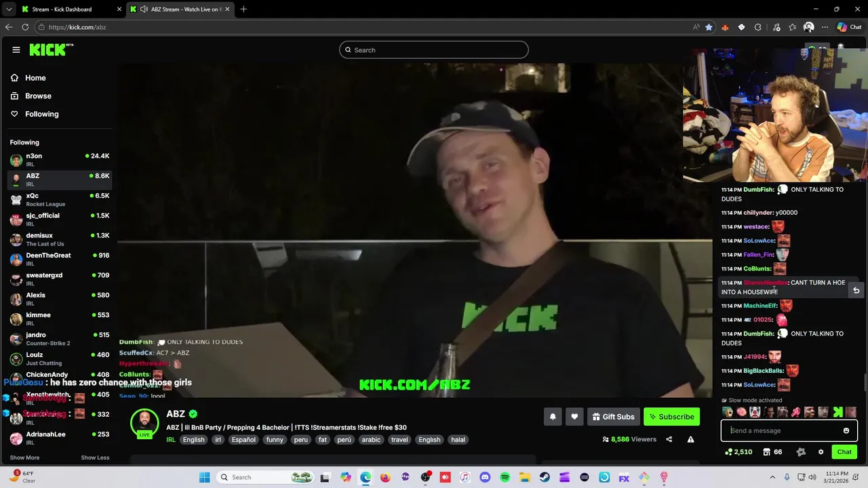This screenshot has width=868, height=488.
Task: Go to Home in sidebar
Action: (x=35, y=78)
